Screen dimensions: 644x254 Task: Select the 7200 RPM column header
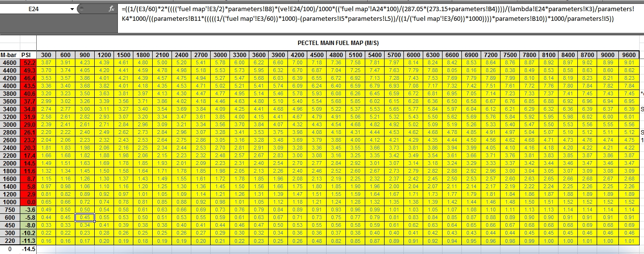click(490, 55)
